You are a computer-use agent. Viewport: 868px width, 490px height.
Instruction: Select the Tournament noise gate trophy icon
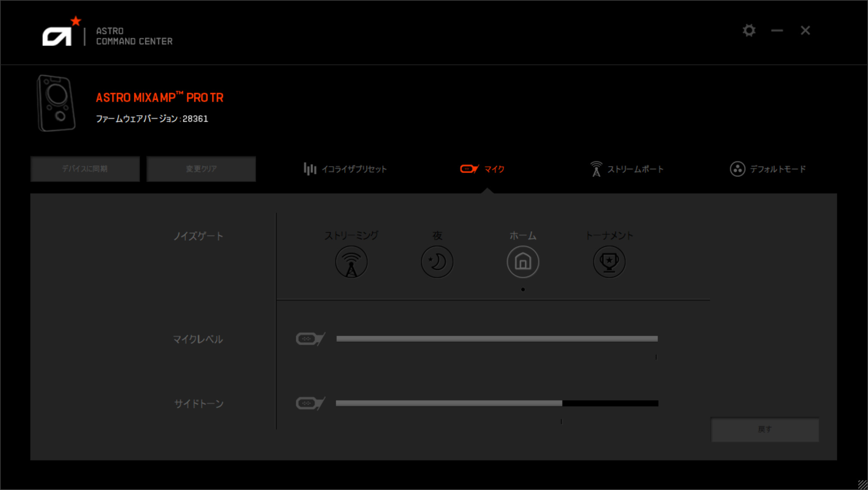coord(609,262)
